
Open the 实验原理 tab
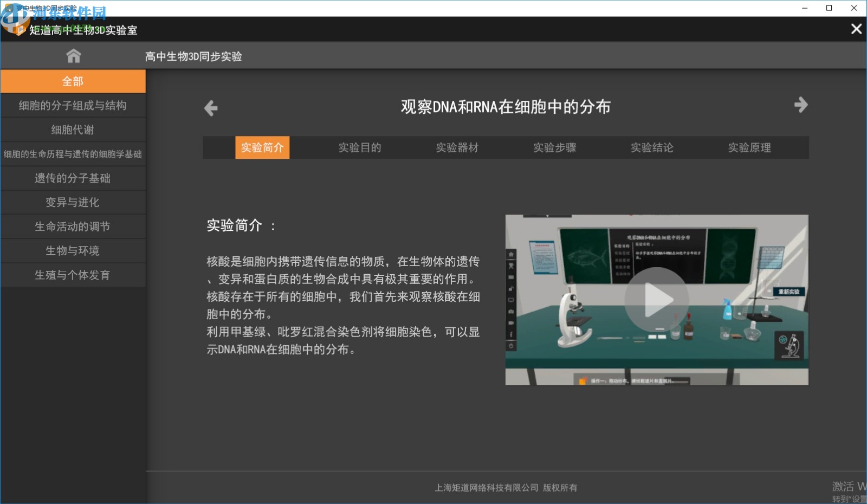click(749, 147)
